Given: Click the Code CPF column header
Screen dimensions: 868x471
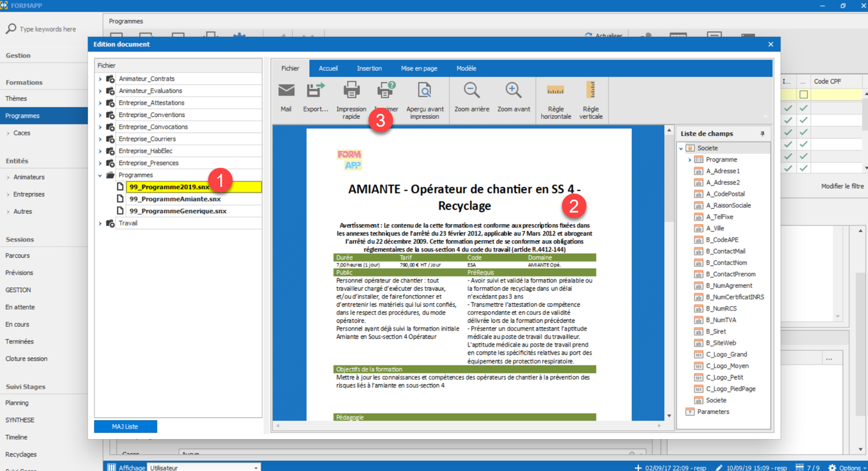Looking at the screenshot, I should click(x=836, y=81).
